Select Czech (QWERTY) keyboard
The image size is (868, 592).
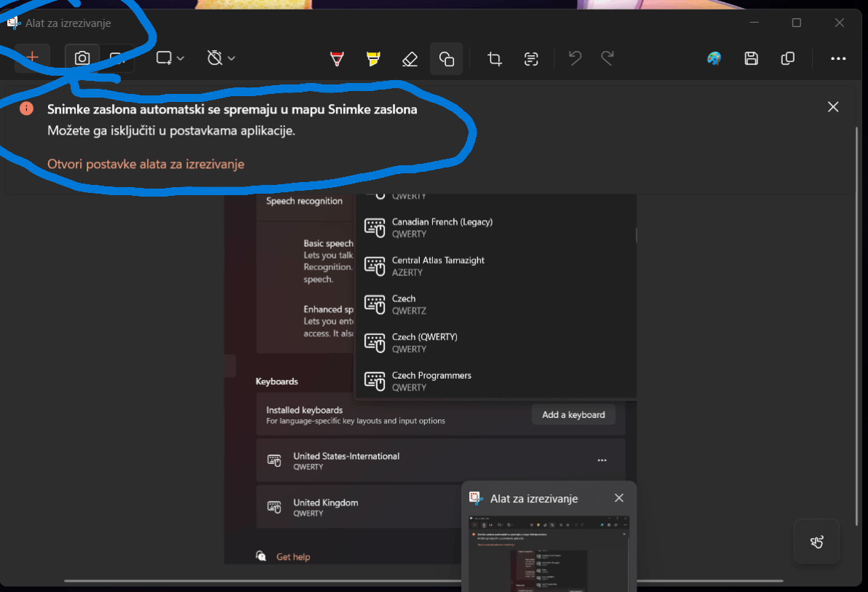tap(495, 342)
